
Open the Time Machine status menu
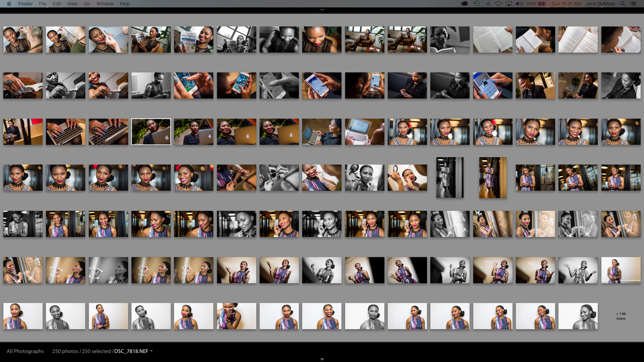pyautogui.click(x=476, y=4)
